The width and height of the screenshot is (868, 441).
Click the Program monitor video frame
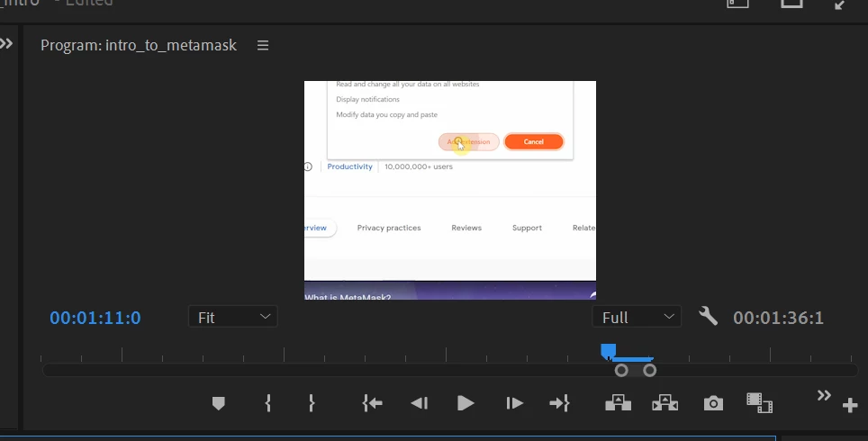point(450,190)
